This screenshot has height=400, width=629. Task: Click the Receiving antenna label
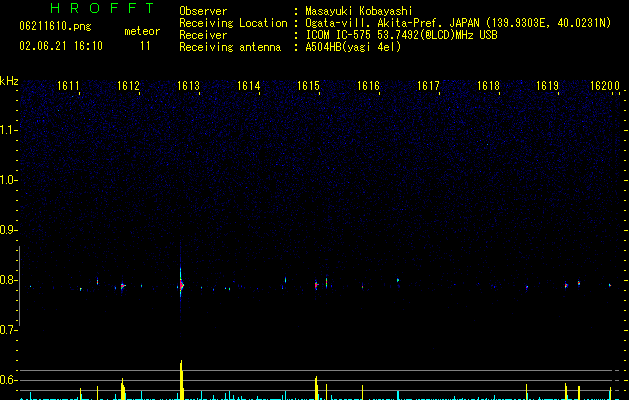230,47
